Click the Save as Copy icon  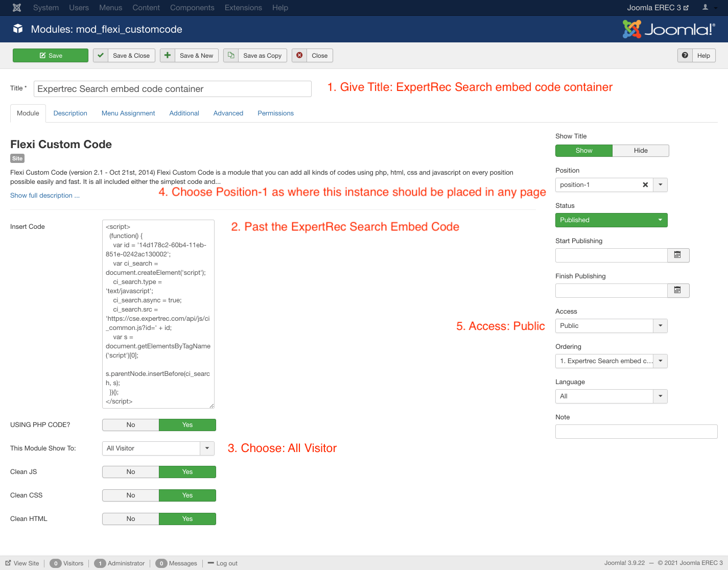pos(231,56)
